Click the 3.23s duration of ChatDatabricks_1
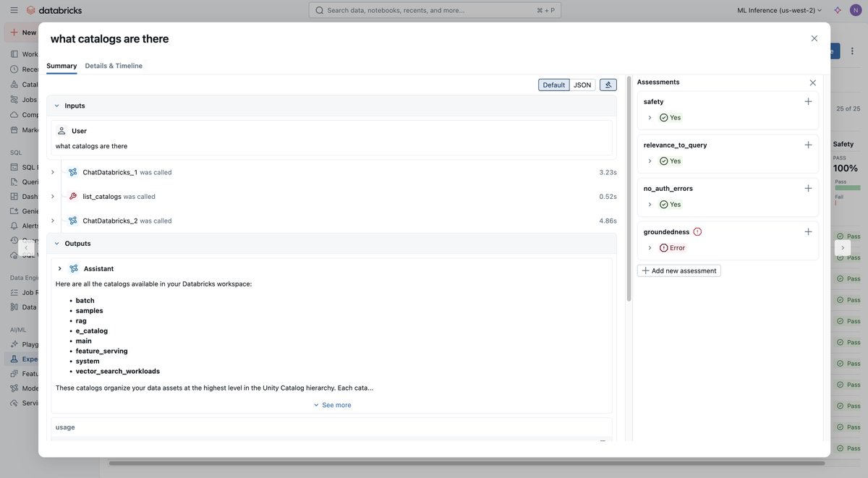The width and height of the screenshot is (868, 478). pyautogui.click(x=608, y=172)
